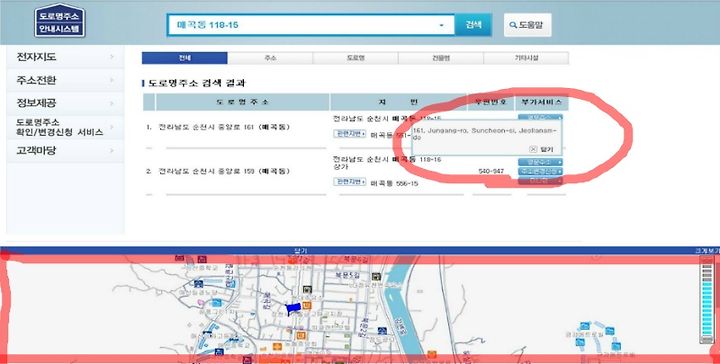The width and height of the screenshot is (720, 364).
Task: Click the lower-right blue icon in the east cluster
Action: coord(616,345)
